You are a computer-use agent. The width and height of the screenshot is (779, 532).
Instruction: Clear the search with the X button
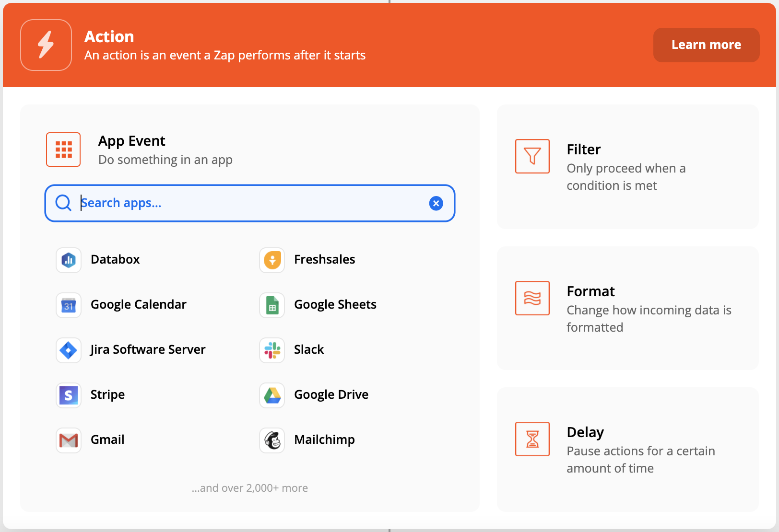[436, 203]
